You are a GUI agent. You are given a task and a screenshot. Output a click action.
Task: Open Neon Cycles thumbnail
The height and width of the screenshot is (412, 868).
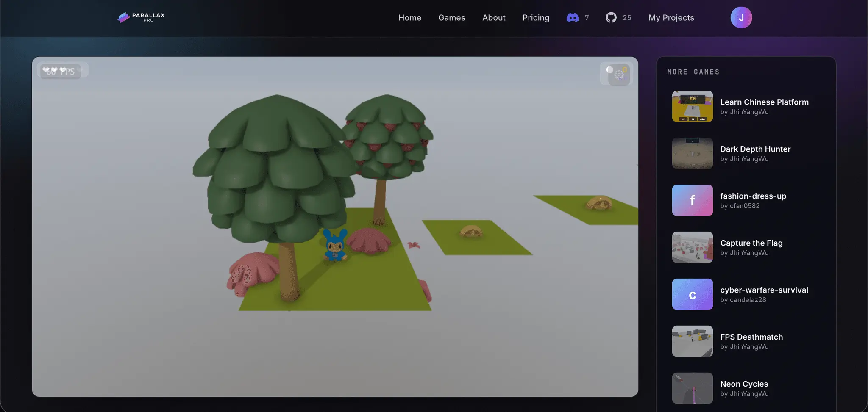tap(692, 388)
